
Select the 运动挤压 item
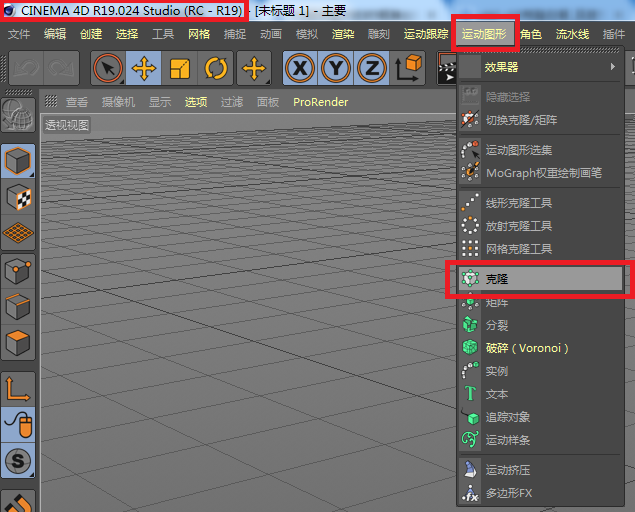pyautogui.click(x=540, y=470)
